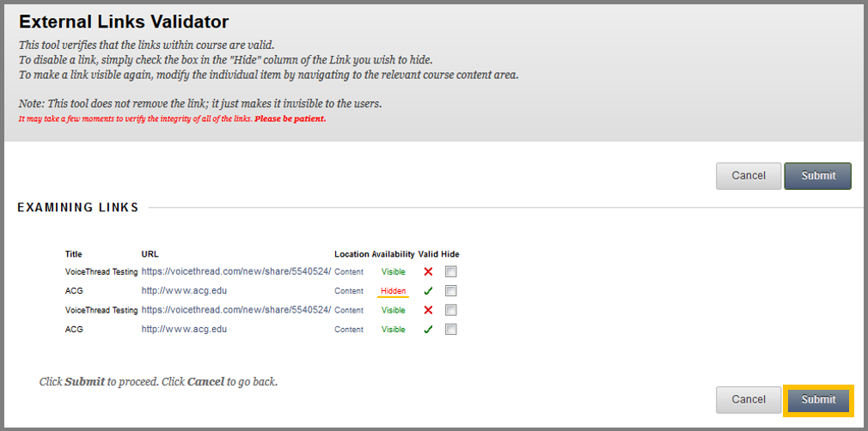
Task: Click www.acg.edu URL in the Hidden row
Action: coord(184,290)
